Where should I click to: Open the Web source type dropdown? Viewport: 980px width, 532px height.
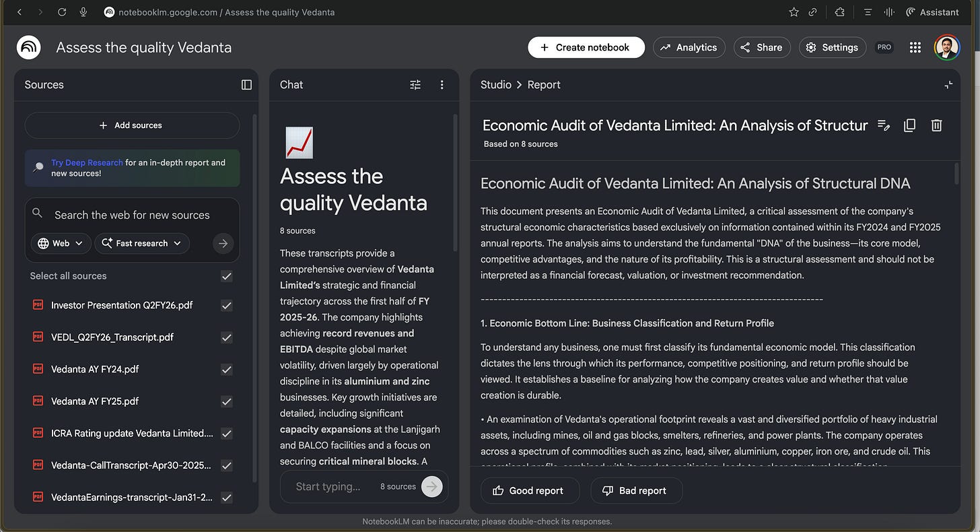[61, 243]
